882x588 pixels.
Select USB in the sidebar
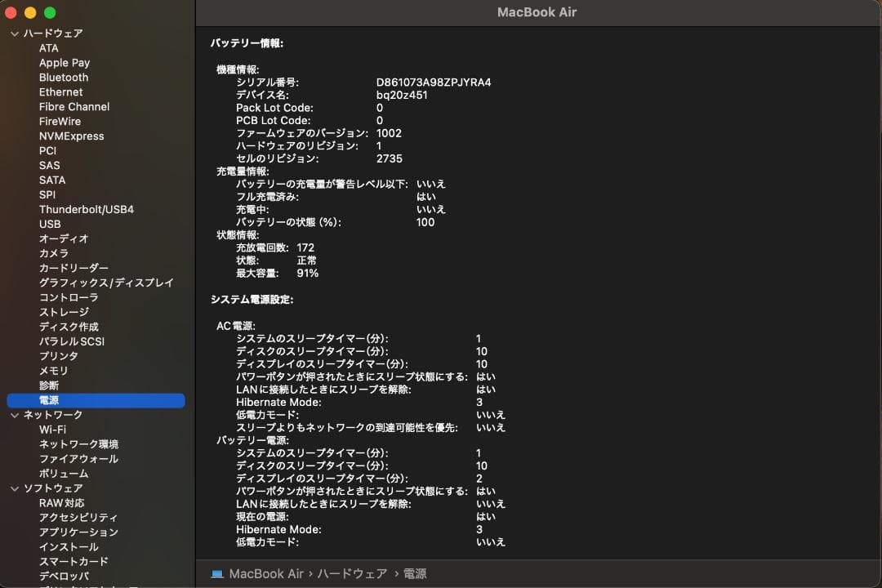click(50, 224)
